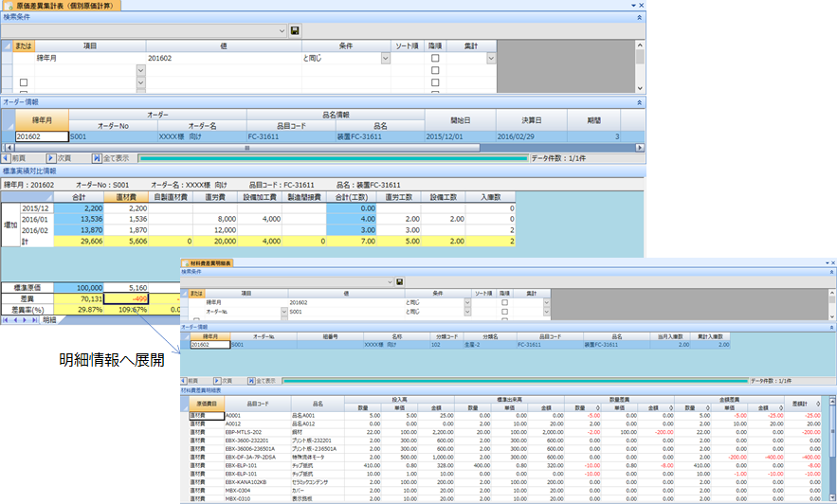Click the 全て表示 icon in 材料費差異明細表 window
This screenshot has width=837, height=504.
point(251,381)
